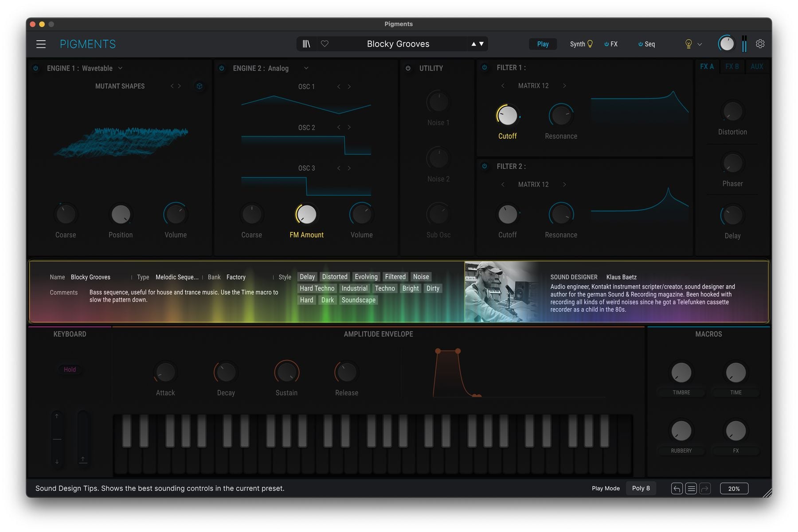Open the preset browser library icon
The image size is (798, 532).
tap(306, 44)
